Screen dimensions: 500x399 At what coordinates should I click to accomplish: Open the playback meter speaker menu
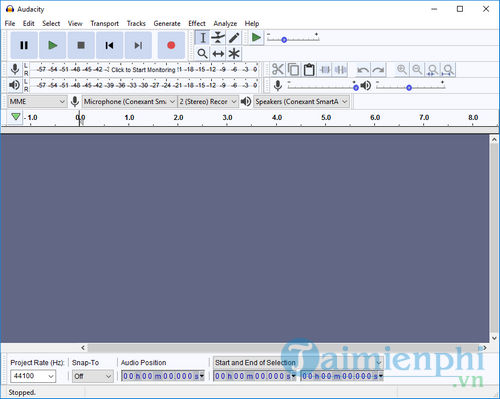pyautogui.click(x=15, y=85)
